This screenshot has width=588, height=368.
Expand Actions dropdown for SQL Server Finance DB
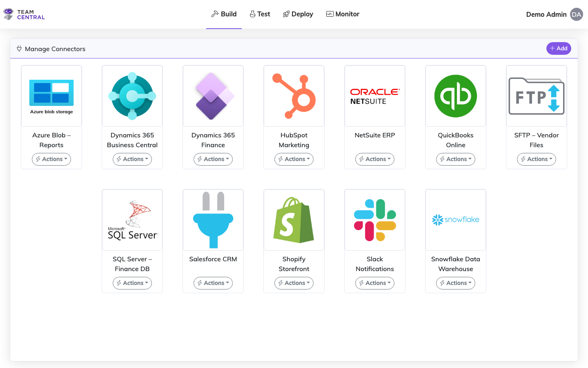pos(132,283)
